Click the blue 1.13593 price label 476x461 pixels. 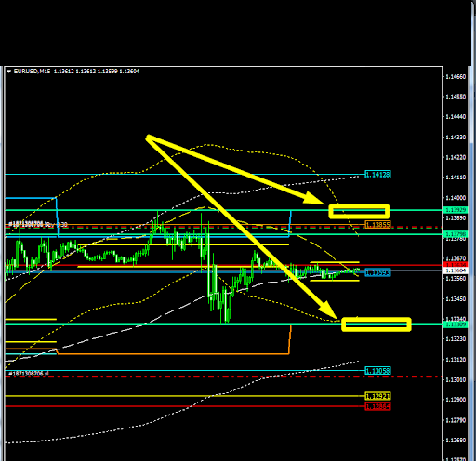377,272
